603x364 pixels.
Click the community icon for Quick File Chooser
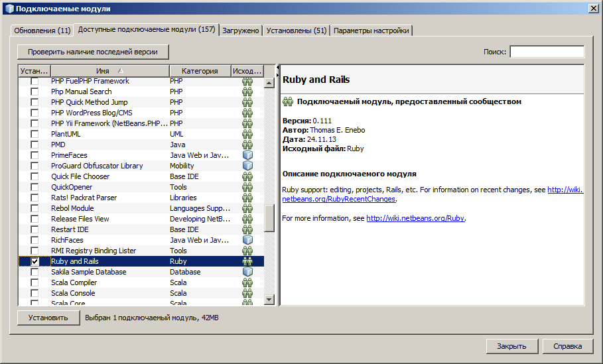click(247, 176)
